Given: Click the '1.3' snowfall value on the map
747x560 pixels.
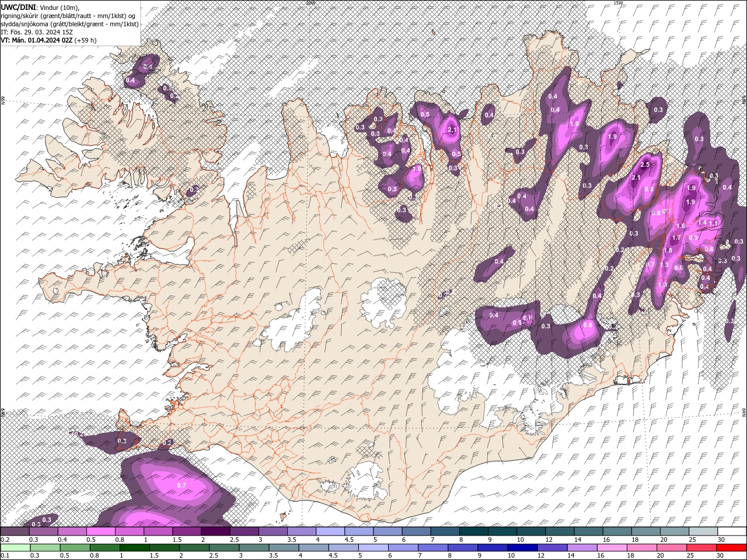Looking at the screenshot, I should coord(664,265).
